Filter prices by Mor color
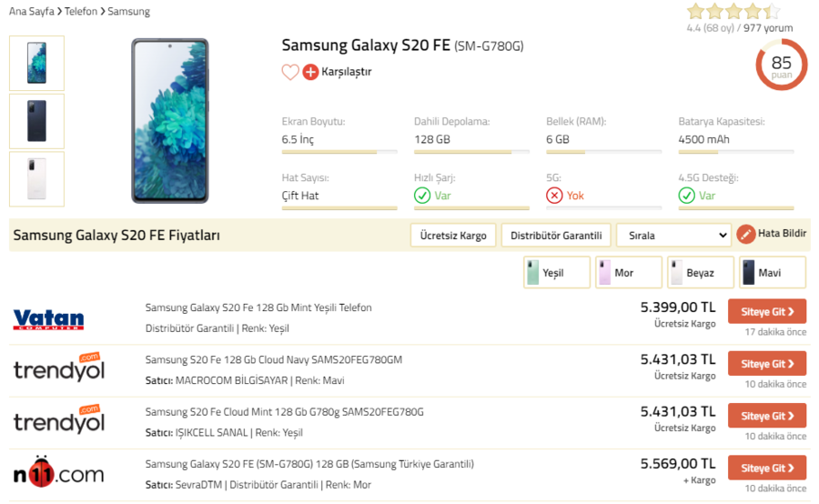 629,272
